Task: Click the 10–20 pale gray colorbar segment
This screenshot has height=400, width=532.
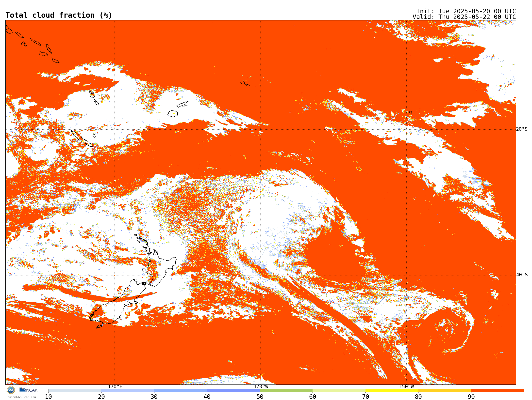Action: [75, 391]
